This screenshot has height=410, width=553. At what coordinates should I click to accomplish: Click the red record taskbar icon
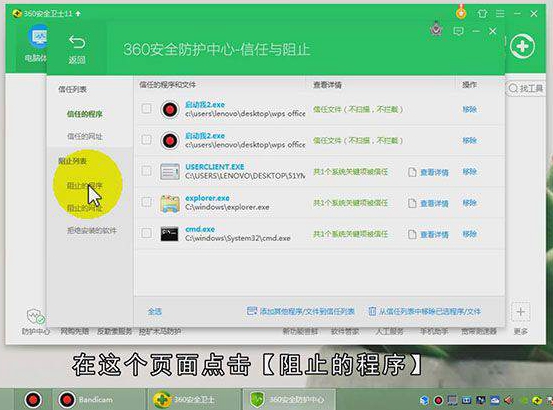click(x=34, y=400)
